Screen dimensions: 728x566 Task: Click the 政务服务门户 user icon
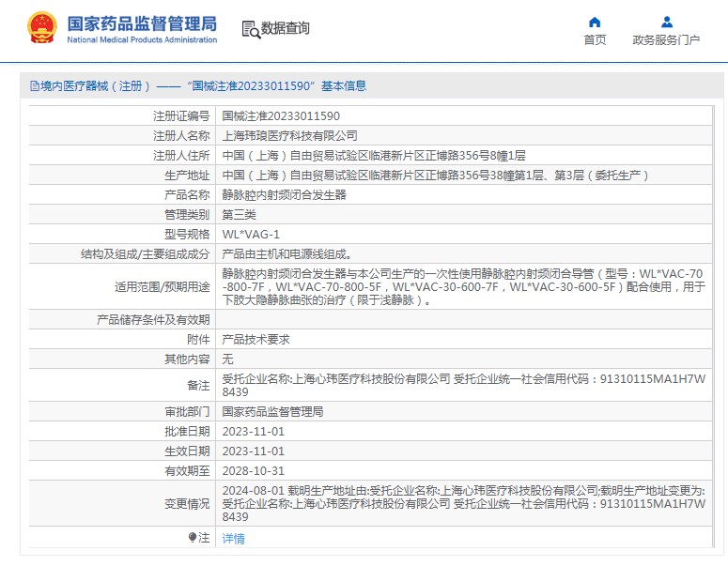pyautogui.click(x=667, y=22)
